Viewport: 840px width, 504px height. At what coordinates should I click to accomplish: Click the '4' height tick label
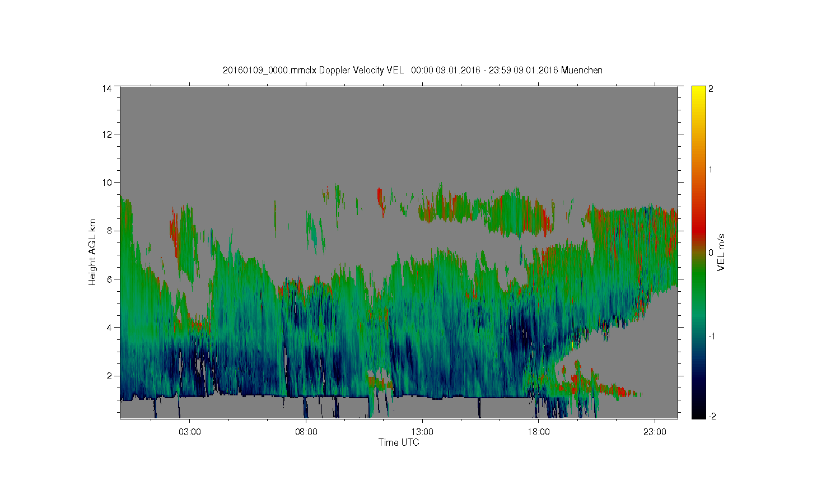point(109,327)
